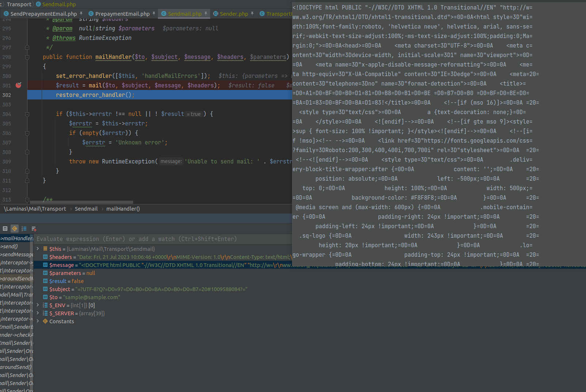This screenshot has width=586, height=392.
Task: Expand the $_SERVER array
Action: coord(37,313)
